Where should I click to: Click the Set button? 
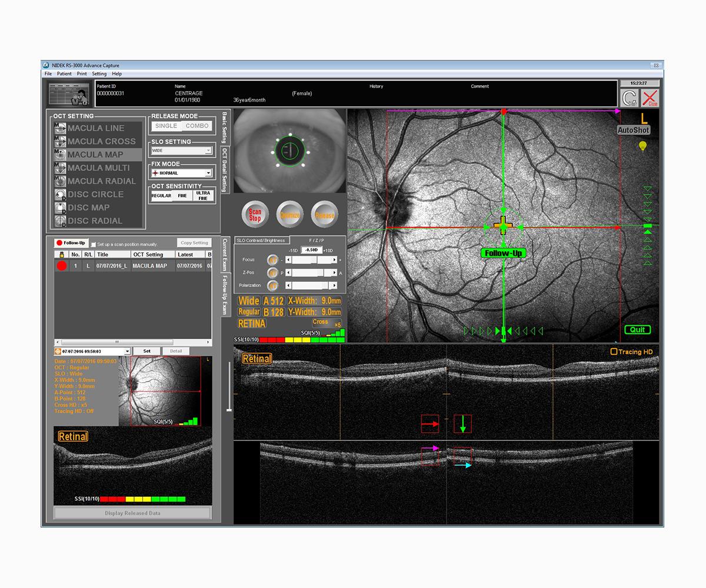pos(146,351)
